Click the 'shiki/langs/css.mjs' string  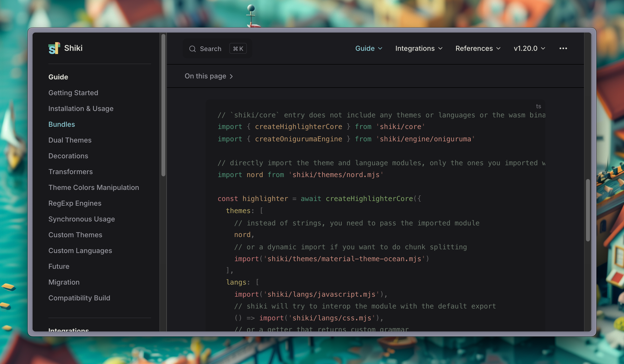[x=332, y=318]
